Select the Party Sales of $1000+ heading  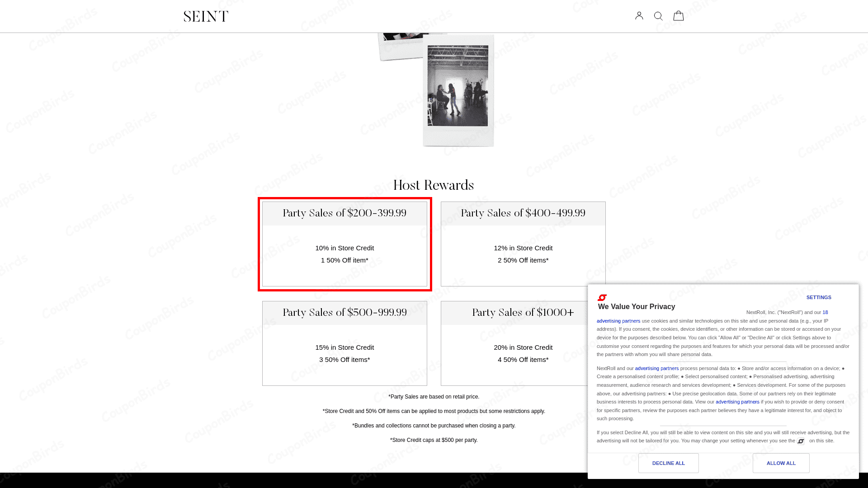(x=523, y=313)
